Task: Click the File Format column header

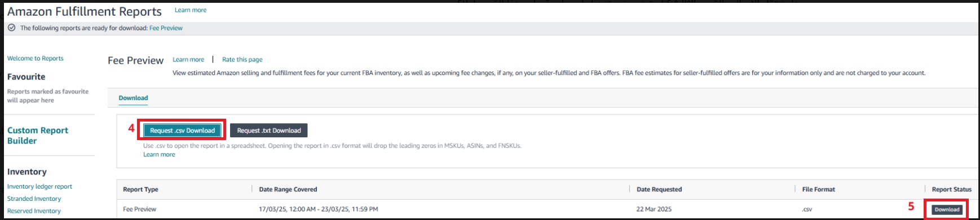Action: (x=819, y=190)
